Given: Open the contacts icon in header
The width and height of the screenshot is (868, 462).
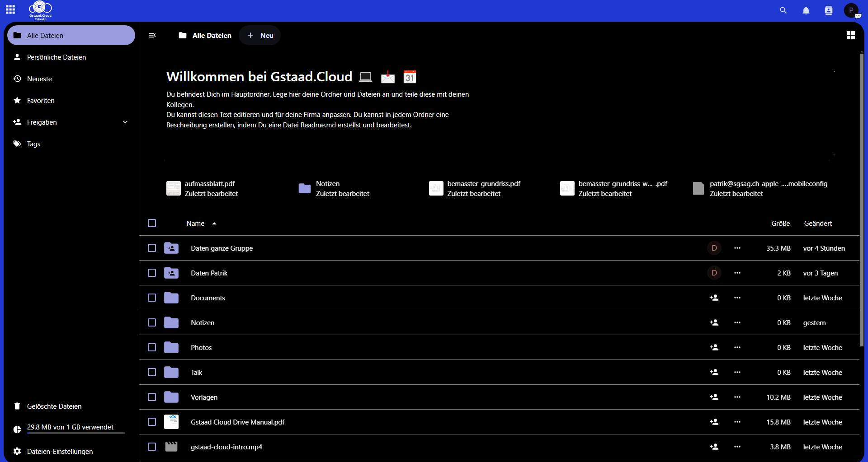Looking at the screenshot, I should [828, 10].
